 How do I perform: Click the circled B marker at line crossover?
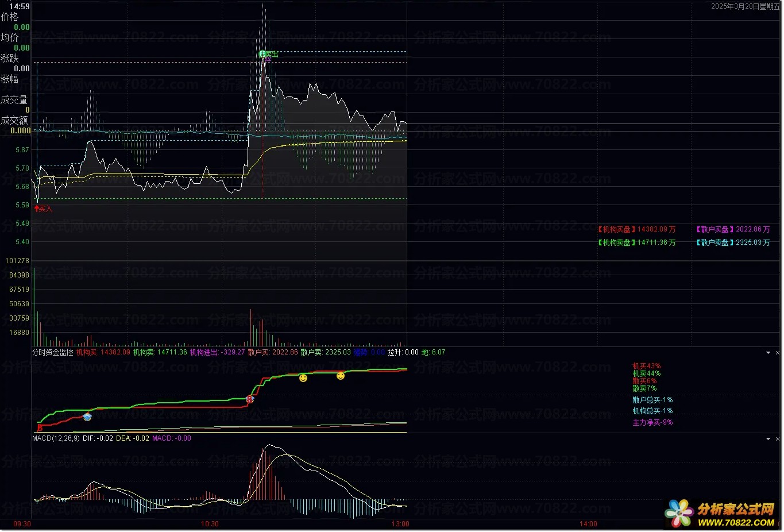[x=250, y=399]
